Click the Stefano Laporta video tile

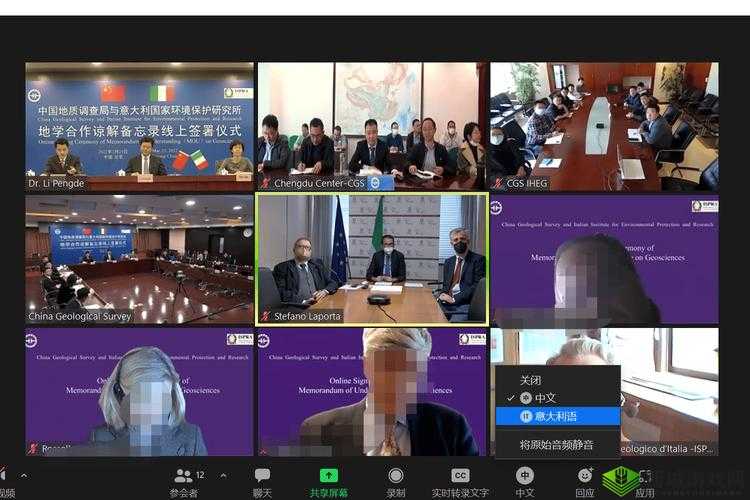[372, 258]
